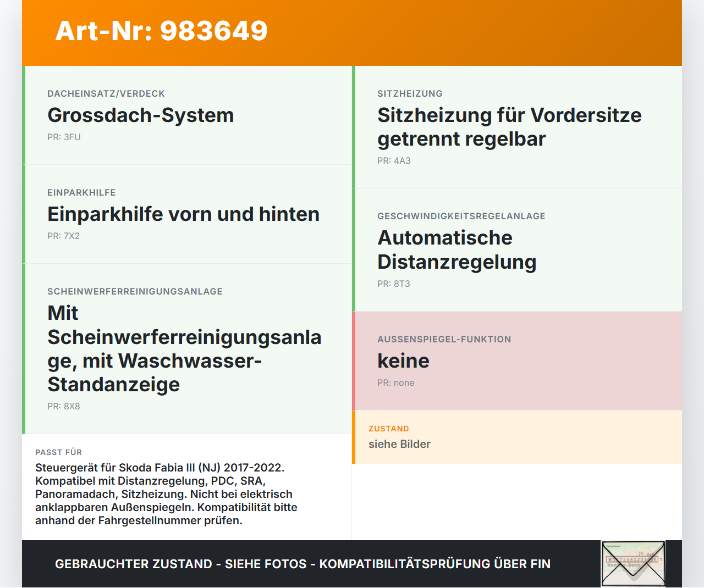Open the Art-Nr: 983649 header
This screenshot has height=588, width=704.
point(161,32)
